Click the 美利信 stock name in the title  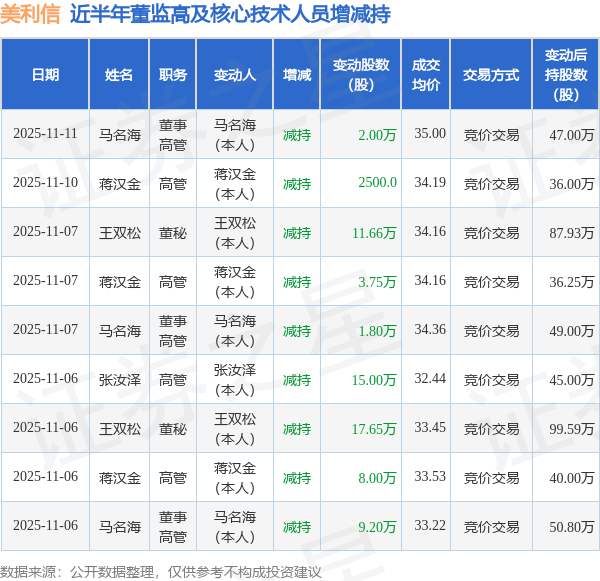pos(30,14)
